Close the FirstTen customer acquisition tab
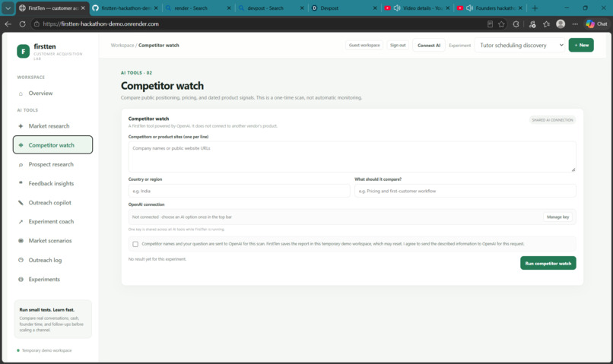613x364 pixels. coord(83,8)
